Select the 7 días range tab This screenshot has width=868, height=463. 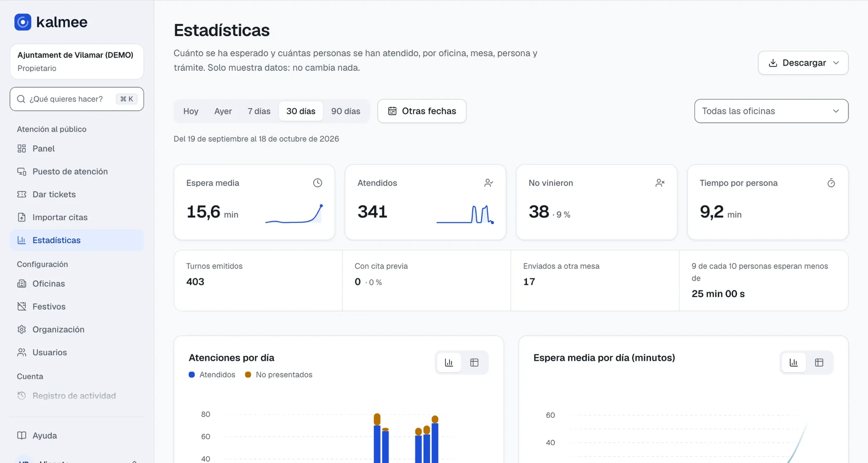pos(259,111)
